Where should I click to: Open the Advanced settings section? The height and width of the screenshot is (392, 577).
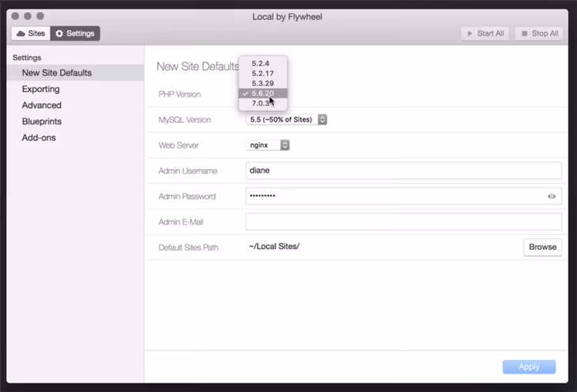point(42,105)
